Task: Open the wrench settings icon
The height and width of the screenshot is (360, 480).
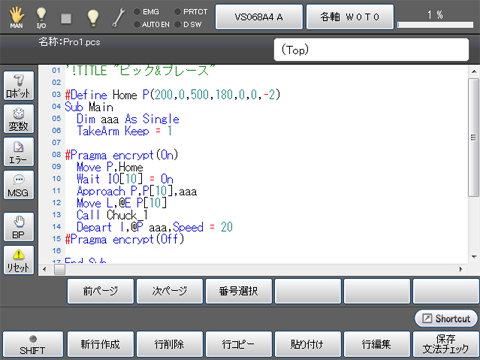Action: (x=119, y=17)
